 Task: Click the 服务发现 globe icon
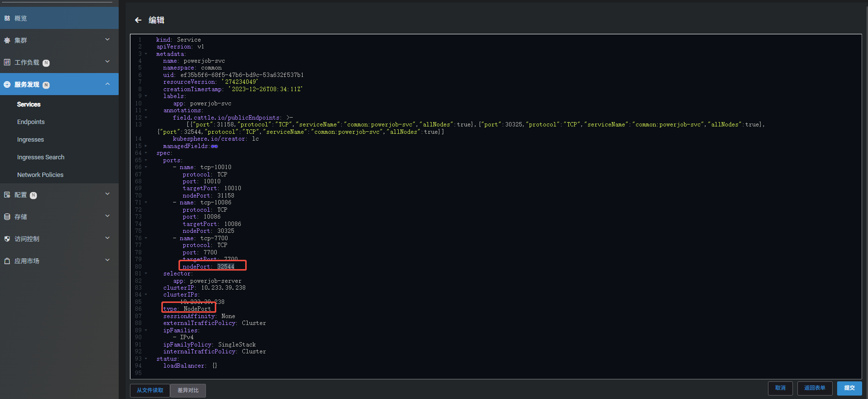7,84
